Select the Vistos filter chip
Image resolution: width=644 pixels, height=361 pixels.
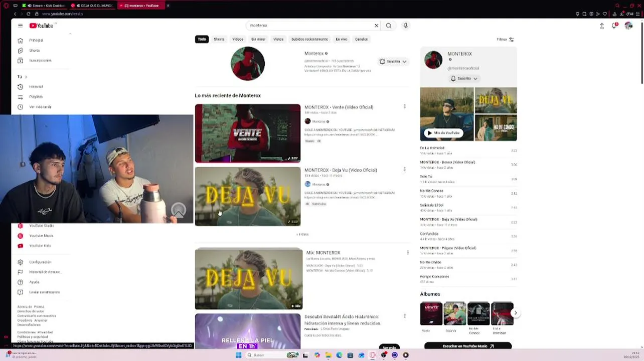pyautogui.click(x=278, y=39)
